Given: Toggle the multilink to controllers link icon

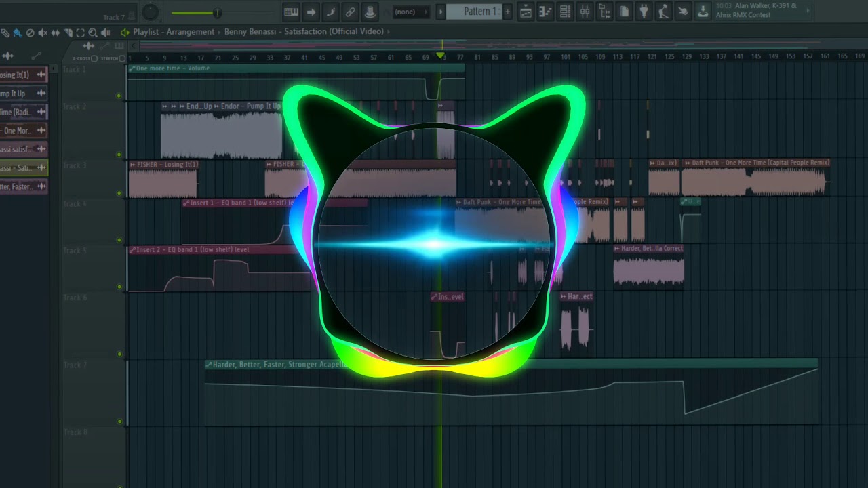Looking at the screenshot, I should pos(350,12).
